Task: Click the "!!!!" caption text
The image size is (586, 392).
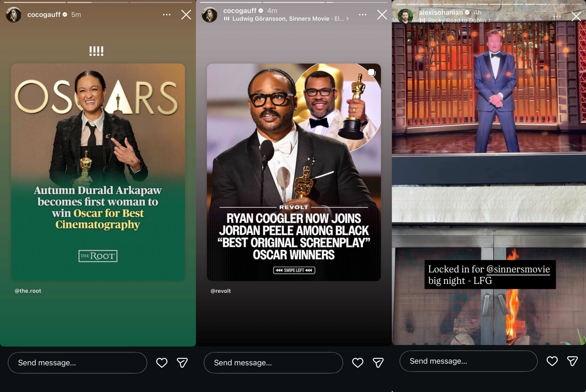Action: [x=96, y=51]
